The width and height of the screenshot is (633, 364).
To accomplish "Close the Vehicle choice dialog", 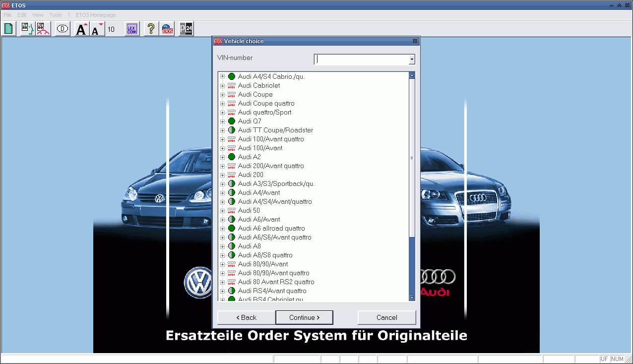I will pos(415,41).
